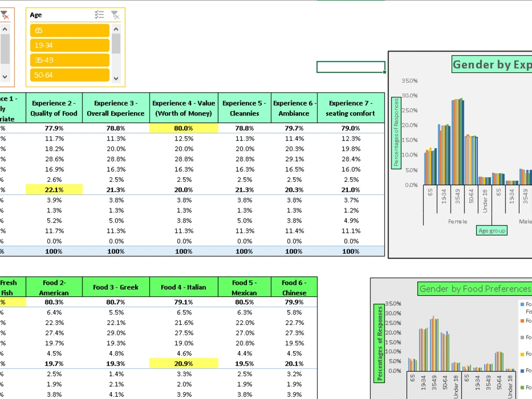
Task: Click the Age slicer scrollbar thumb
Action: tap(116, 44)
